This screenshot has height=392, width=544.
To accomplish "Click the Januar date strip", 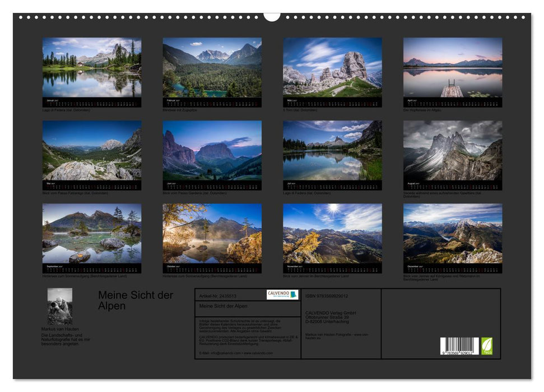I will click(x=92, y=102).
